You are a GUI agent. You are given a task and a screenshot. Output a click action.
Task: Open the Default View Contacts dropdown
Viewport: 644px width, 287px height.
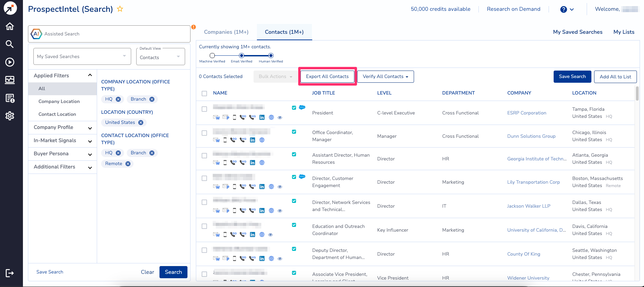(x=160, y=56)
